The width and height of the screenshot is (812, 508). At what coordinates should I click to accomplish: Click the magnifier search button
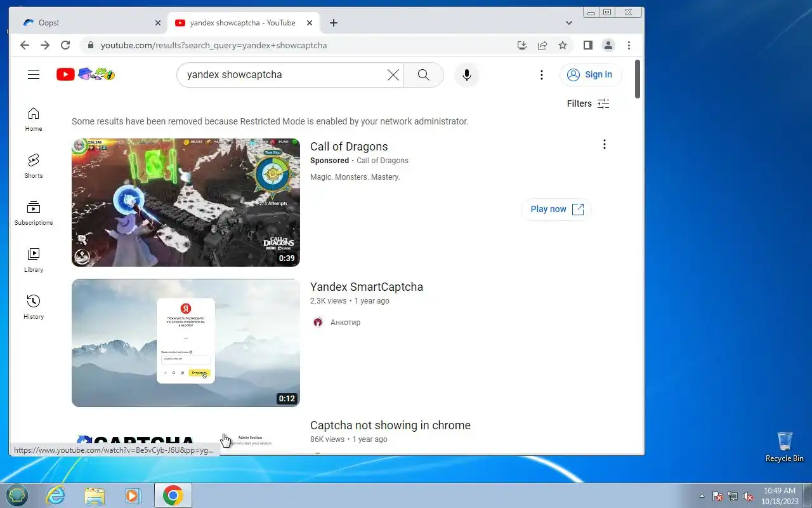point(424,75)
